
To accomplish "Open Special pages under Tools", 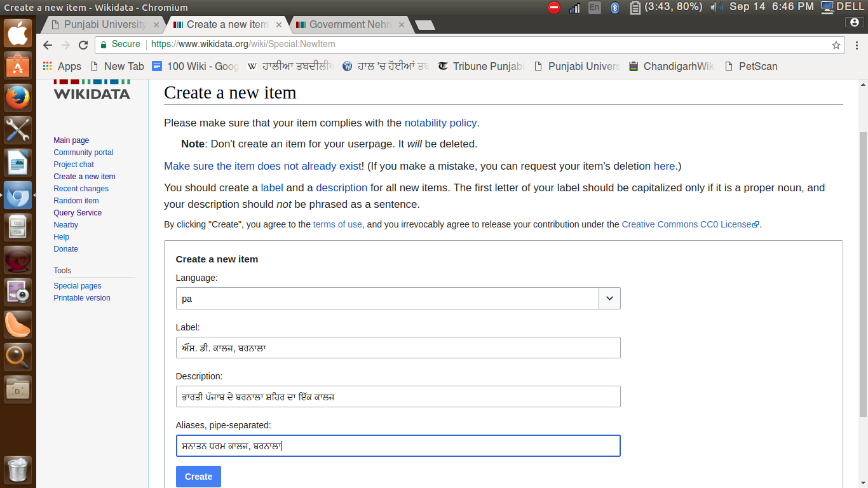I will pyautogui.click(x=77, y=286).
